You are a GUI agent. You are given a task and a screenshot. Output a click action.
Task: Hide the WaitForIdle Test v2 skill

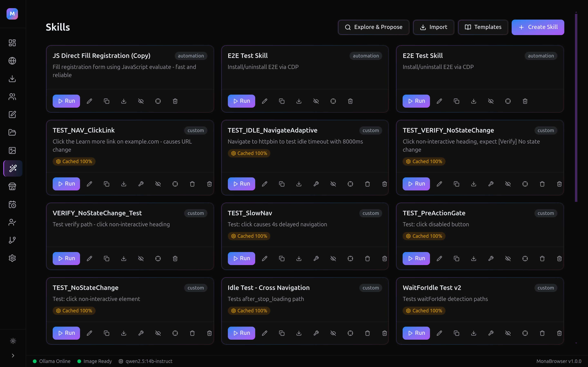508,333
